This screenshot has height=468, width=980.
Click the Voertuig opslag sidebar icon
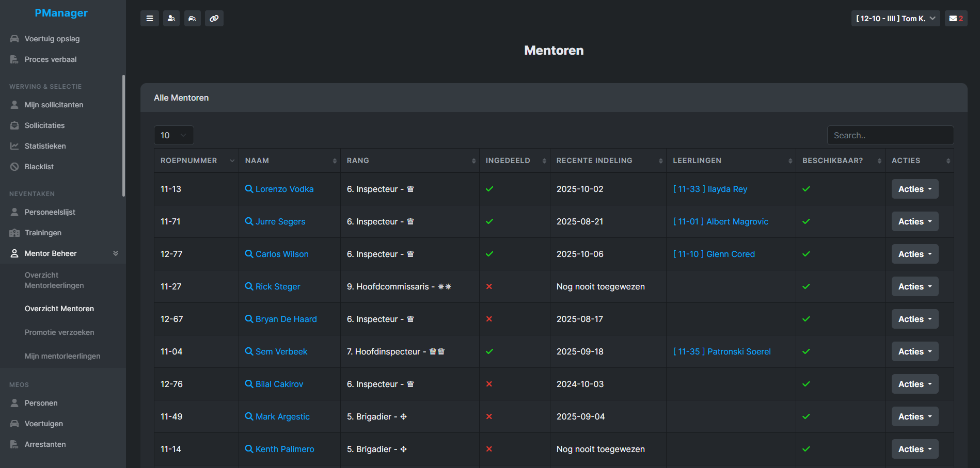(x=13, y=38)
